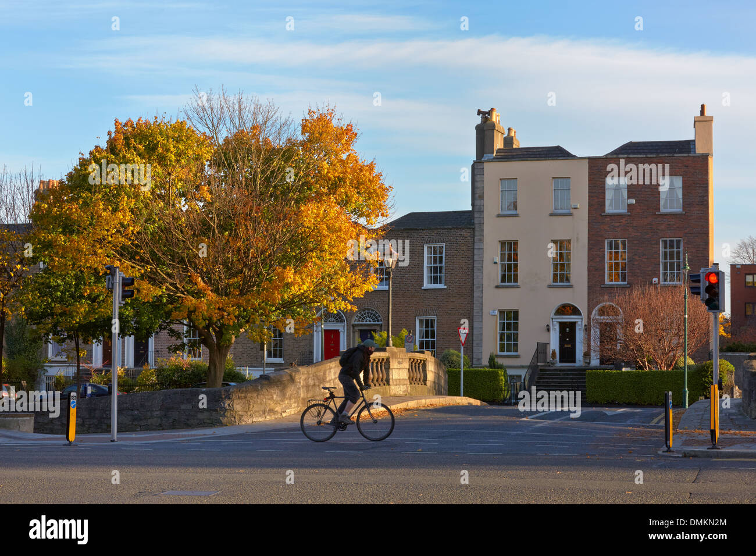Click the triangular yield road sign
The width and height of the screenshot is (756, 556).
click(463, 336)
